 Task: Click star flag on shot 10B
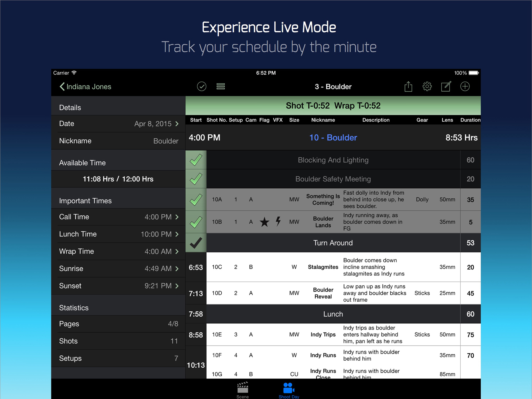click(x=264, y=222)
